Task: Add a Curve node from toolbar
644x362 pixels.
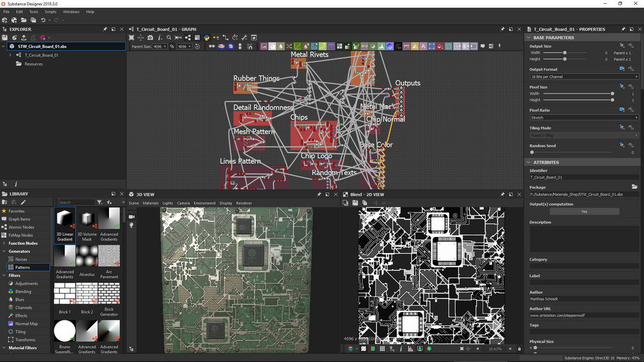Action: click(297, 46)
